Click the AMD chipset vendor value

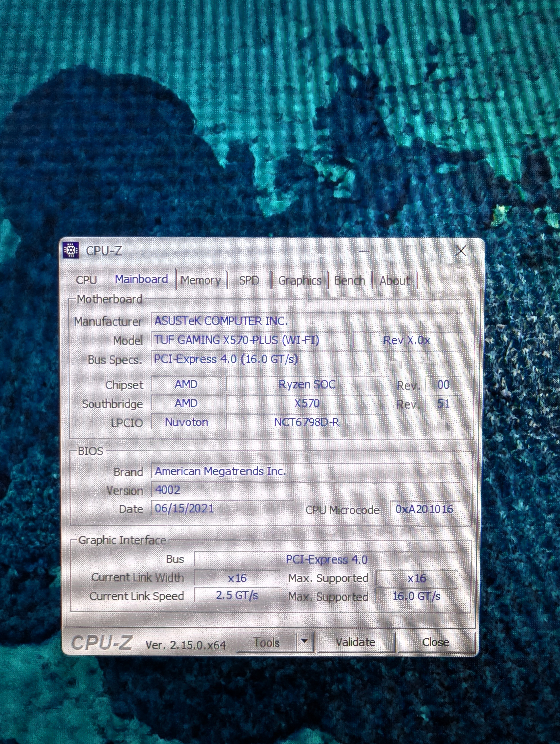pyautogui.click(x=186, y=384)
